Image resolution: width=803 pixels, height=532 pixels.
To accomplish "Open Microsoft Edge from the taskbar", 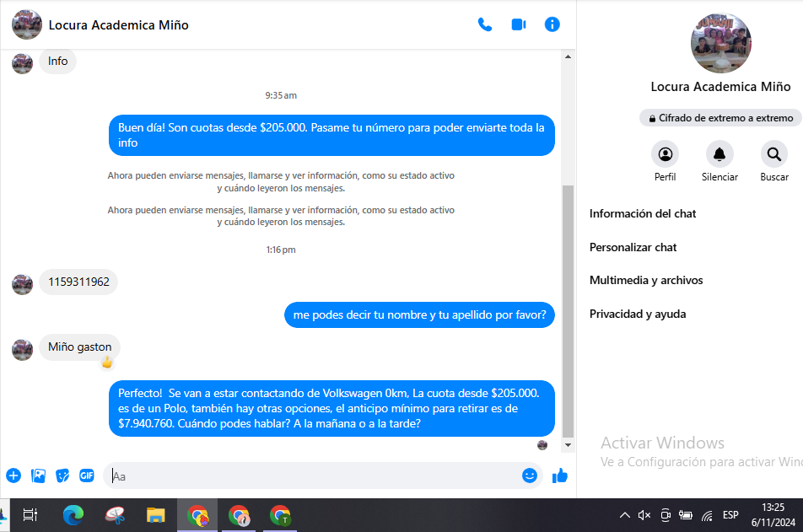I will (73, 515).
